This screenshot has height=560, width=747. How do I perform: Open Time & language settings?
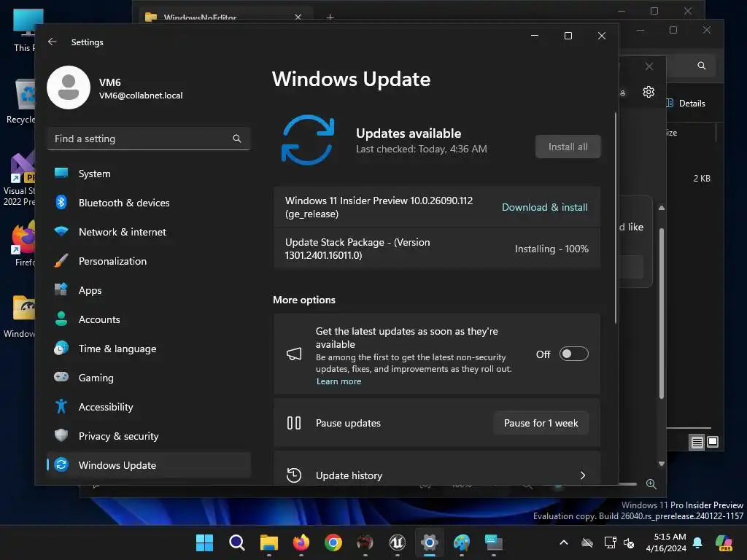(149, 349)
